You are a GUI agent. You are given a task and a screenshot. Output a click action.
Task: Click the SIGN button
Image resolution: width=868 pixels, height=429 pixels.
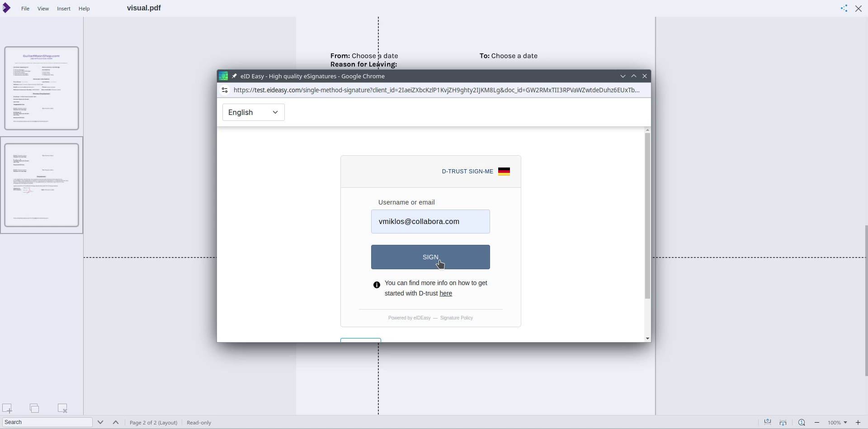pyautogui.click(x=430, y=257)
